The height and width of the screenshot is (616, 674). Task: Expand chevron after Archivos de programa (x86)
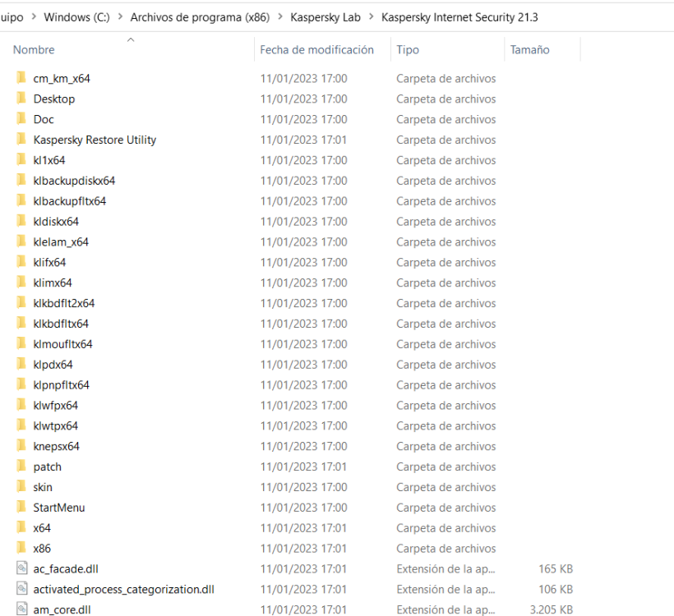pyautogui.click(x=280, y=16)
